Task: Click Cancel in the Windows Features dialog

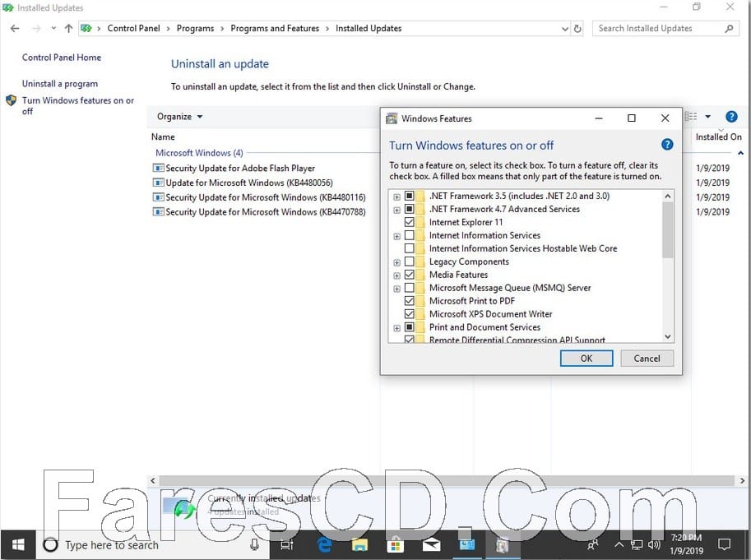Action: point(647,359)
